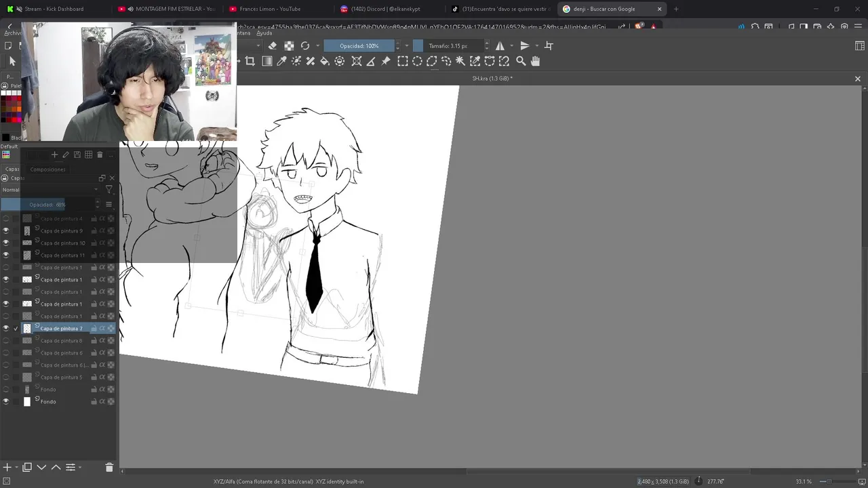This screenshot has width=868, height=488.
Task: Switch to the Composiciones tab
Action: (47, 169)
